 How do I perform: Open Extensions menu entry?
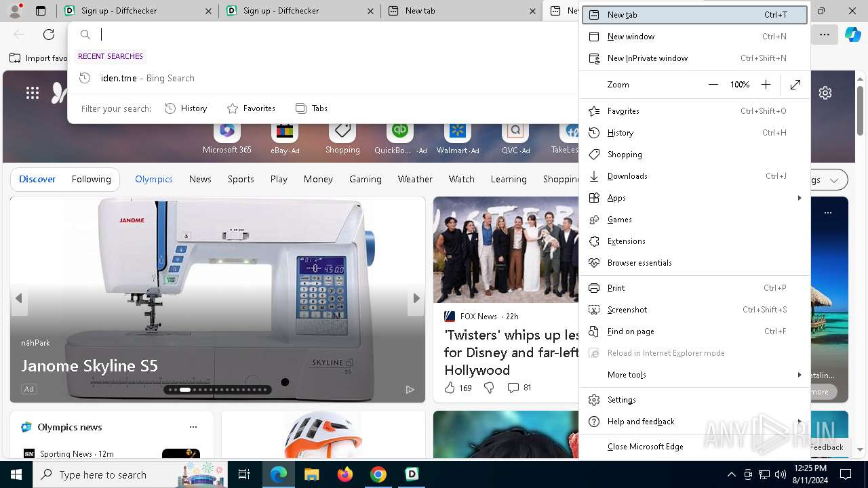(x=695, y=241)
